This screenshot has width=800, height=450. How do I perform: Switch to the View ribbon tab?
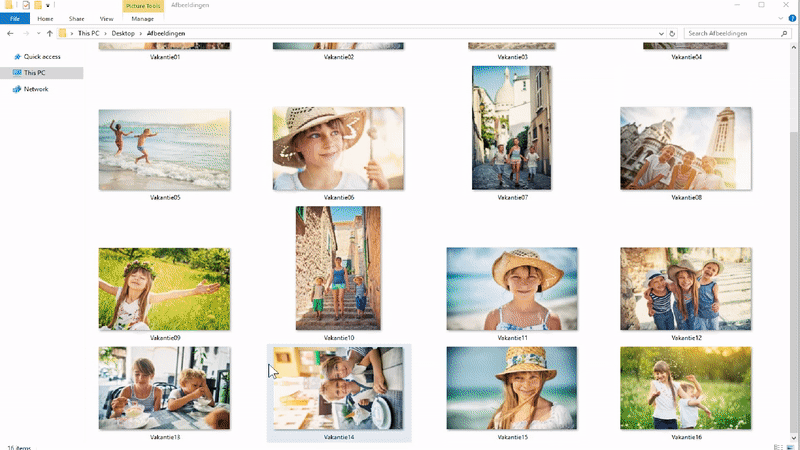105,18
